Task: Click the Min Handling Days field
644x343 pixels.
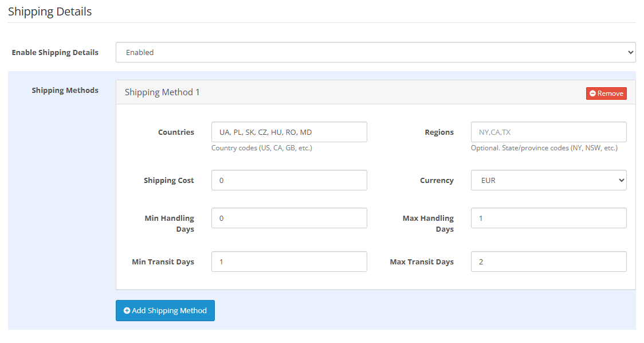Action: (x=289, y=218)
